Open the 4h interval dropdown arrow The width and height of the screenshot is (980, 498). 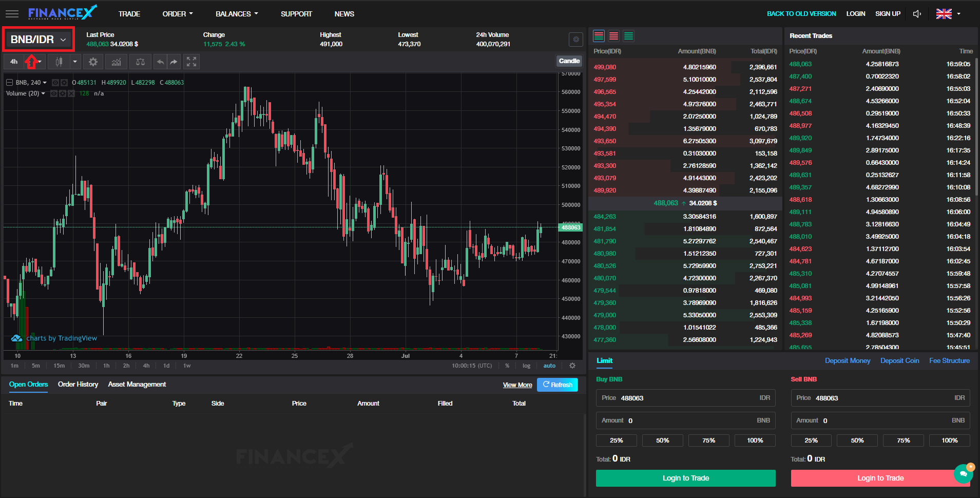coord(40,62)
